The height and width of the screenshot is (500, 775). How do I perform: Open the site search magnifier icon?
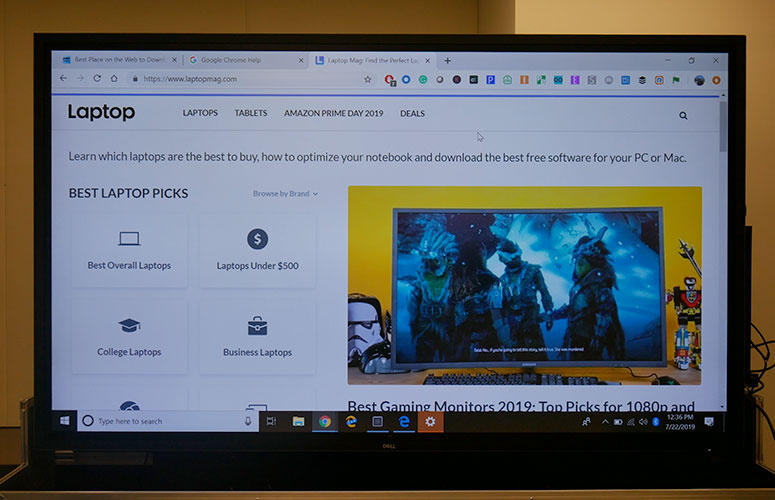(683, 116)
